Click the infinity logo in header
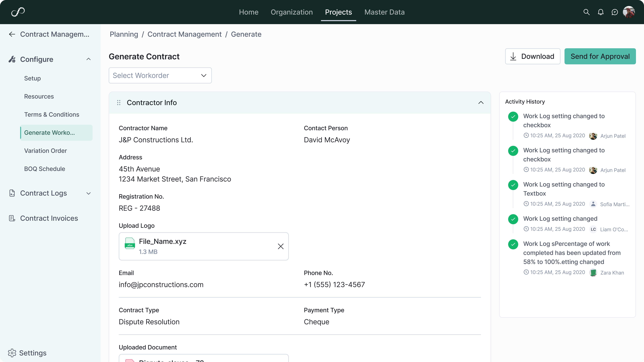644x362 pixels. (x=18, y=12)
